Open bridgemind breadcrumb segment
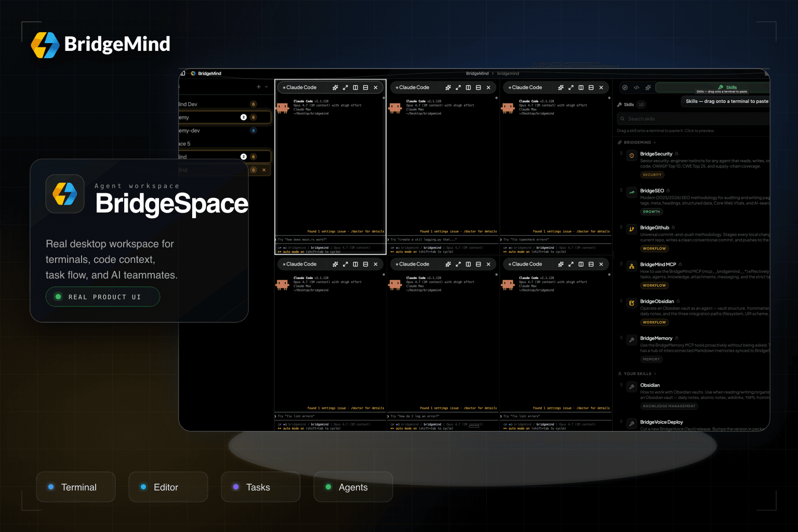The height and width of the screenshot is (532, 798). point(508,73)
